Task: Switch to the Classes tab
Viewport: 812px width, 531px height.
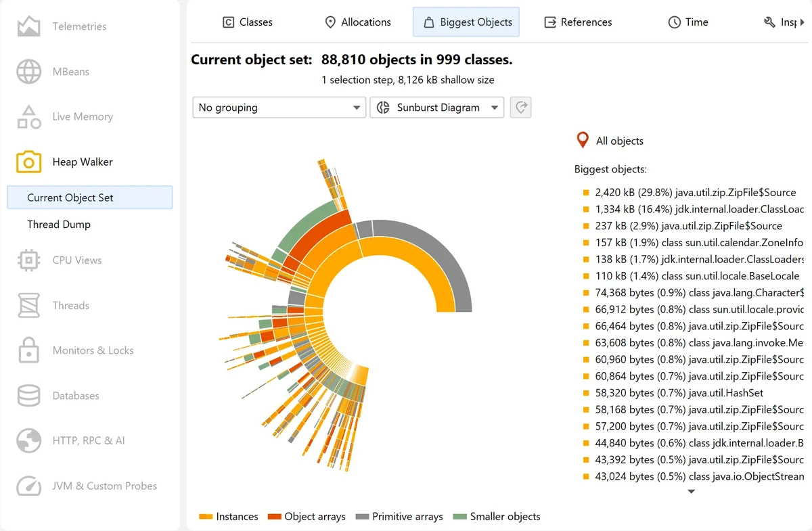Action: 248,22
